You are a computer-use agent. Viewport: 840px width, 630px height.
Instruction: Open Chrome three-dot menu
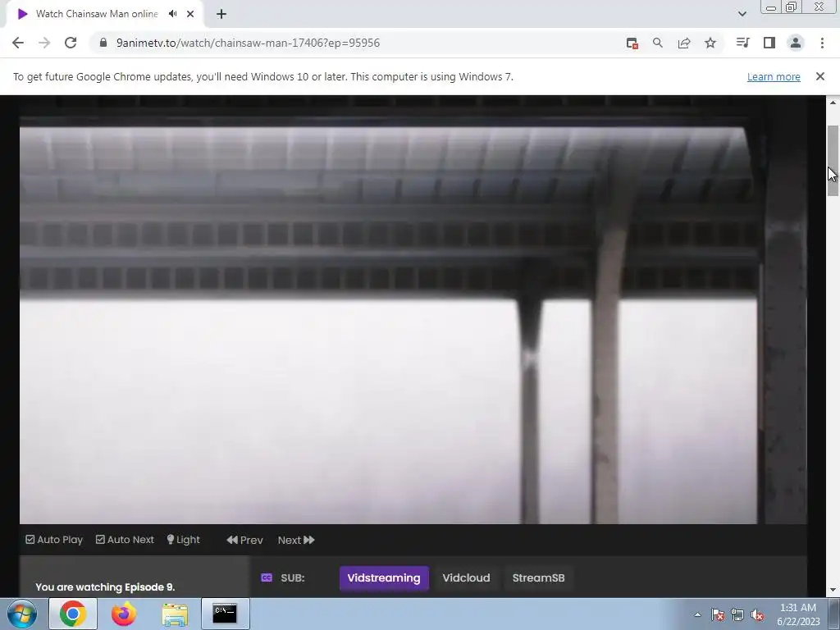point(822,43)
